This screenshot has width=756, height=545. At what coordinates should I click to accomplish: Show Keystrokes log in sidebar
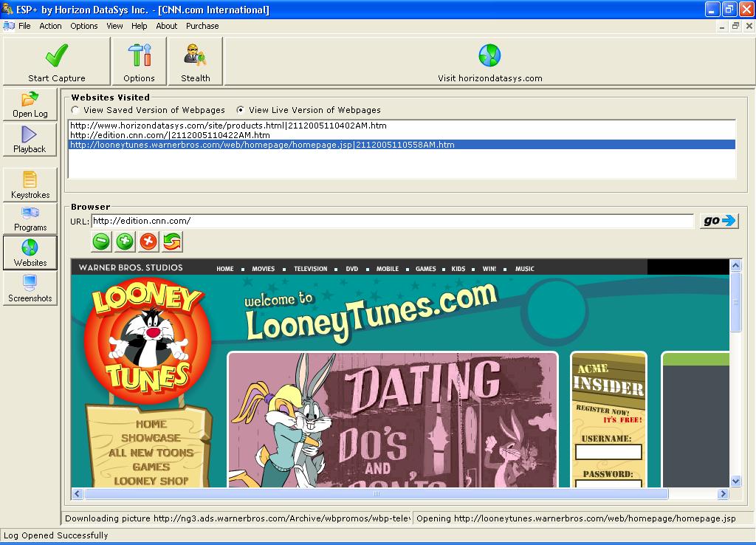click(x=30, y=185)
